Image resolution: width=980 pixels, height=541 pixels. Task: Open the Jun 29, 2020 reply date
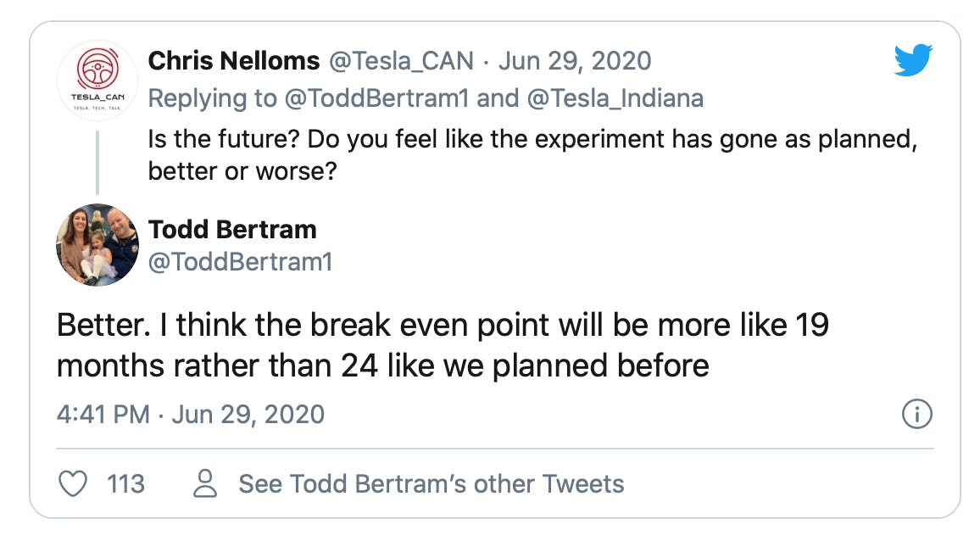(x=575, y=61)
